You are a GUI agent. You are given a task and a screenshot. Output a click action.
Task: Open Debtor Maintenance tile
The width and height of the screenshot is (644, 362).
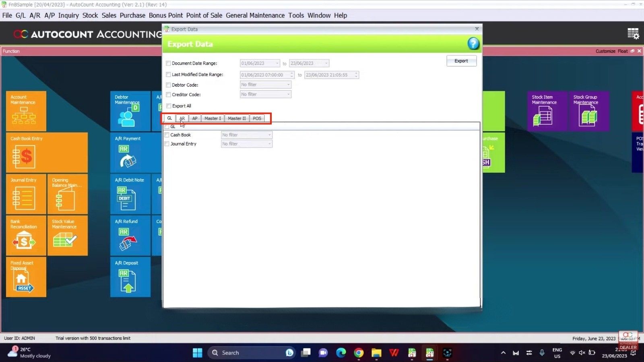[130, 111]
